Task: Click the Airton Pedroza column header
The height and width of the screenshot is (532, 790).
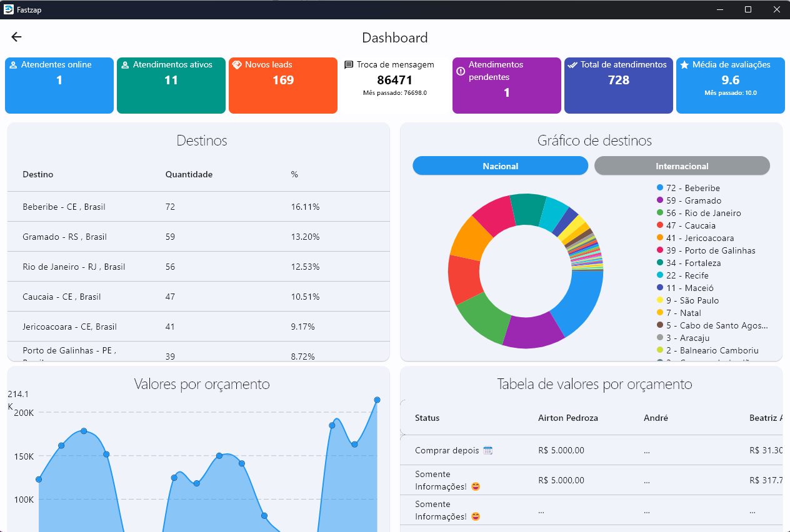Action: (x=568, y=418)
